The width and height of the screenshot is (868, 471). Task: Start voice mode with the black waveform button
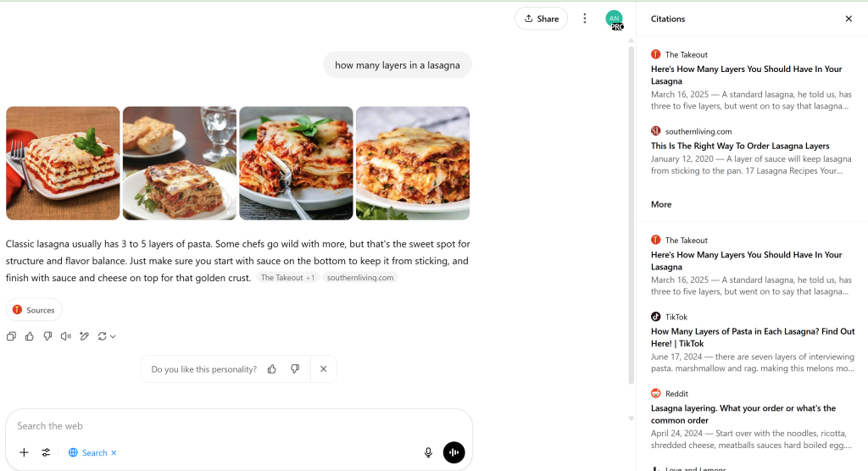pyautogui.click(x=454, y=452)
